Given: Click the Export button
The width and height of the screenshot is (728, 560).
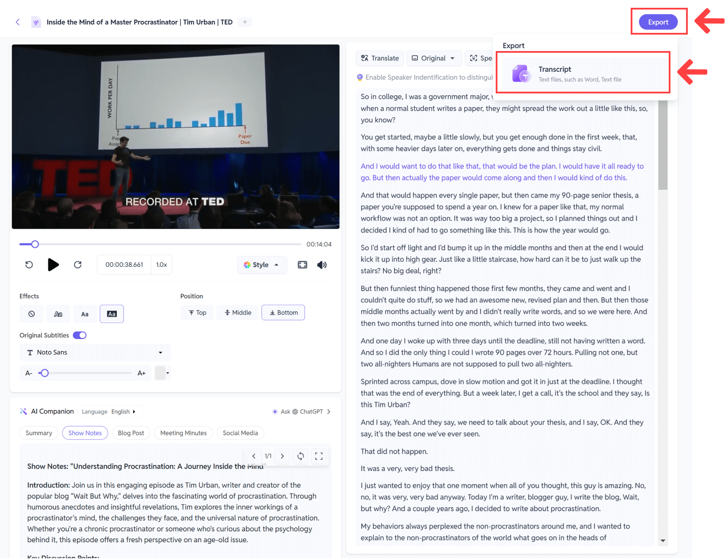Looking at the screenshot, I should [657, 22].
